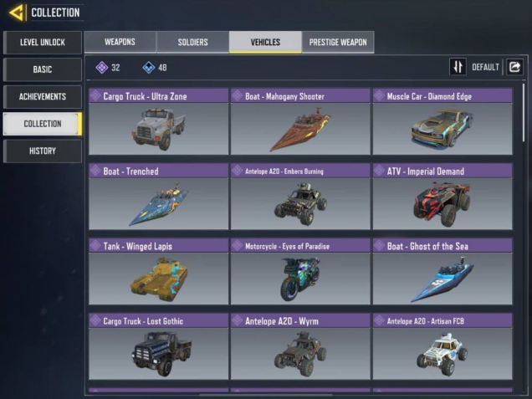Open the Achievements section

[x=43, y=97]
